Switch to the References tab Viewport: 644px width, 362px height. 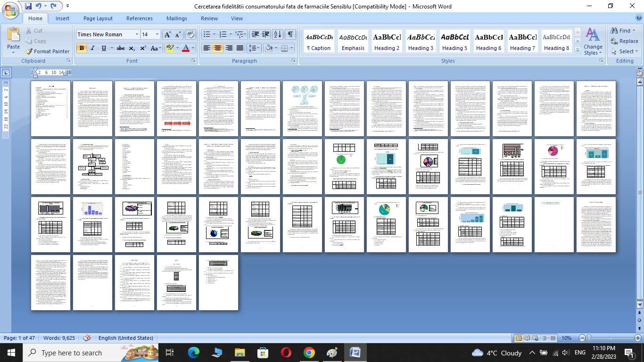(x=139, y=18)
